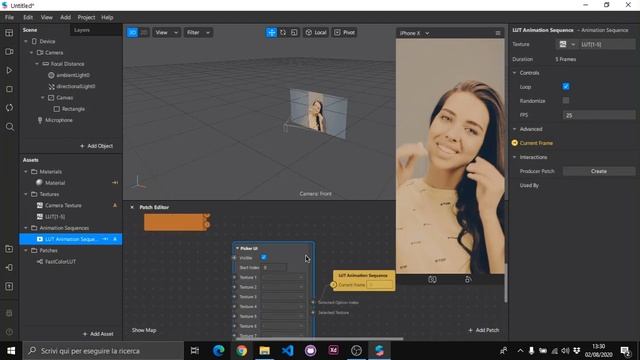Screen dimensions: 640x360
Task: Switch viewport to 2D mode
Action: tap(143, 33)
